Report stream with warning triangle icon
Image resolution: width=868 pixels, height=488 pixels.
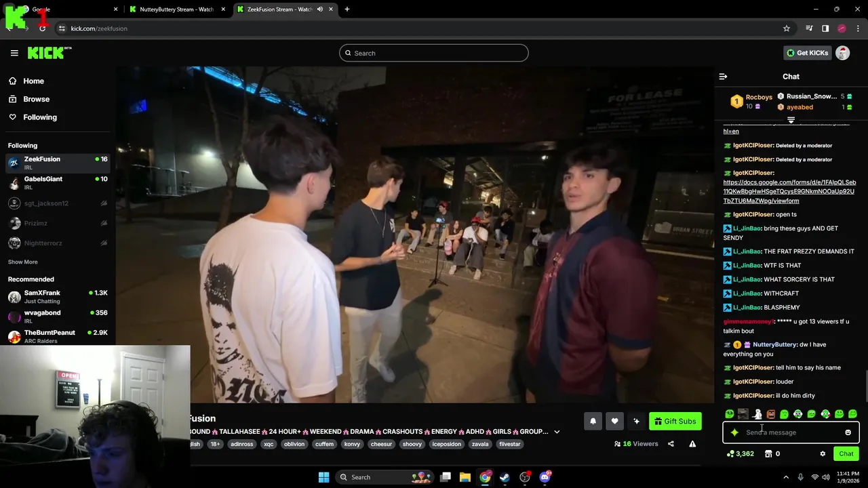692,444
